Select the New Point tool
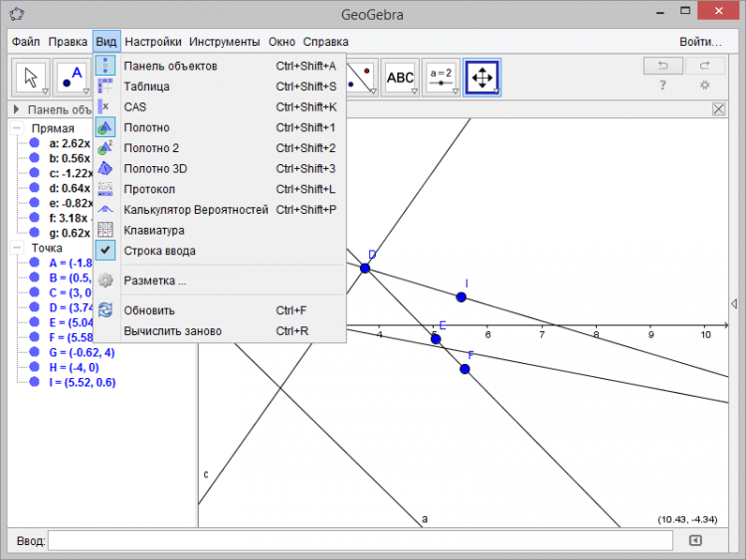746x560 pixels. point(72,77)
